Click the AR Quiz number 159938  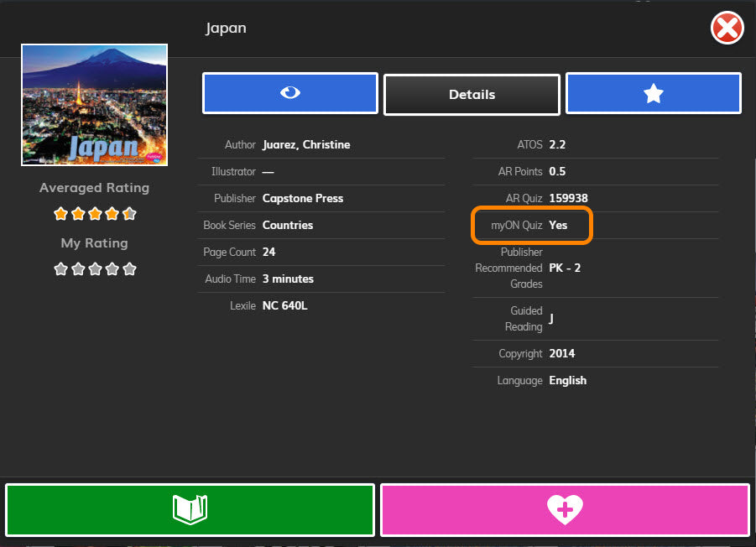click(x=568, y=199)
